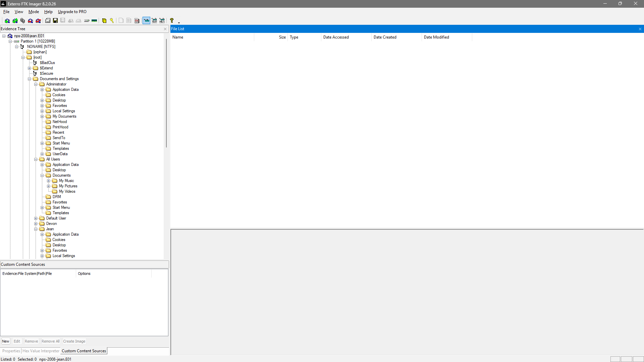The image size is (644, 362).
Task: Select the DRM folder under All Users
Action: point(57,197)
